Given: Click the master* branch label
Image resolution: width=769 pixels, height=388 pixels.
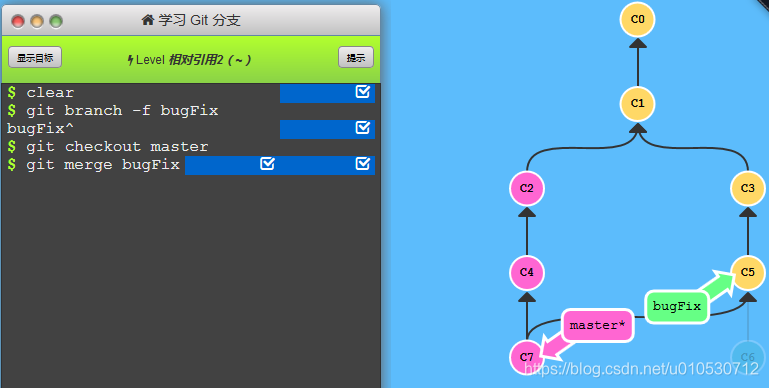Looking at the screenshot, I should coord(597,325).
